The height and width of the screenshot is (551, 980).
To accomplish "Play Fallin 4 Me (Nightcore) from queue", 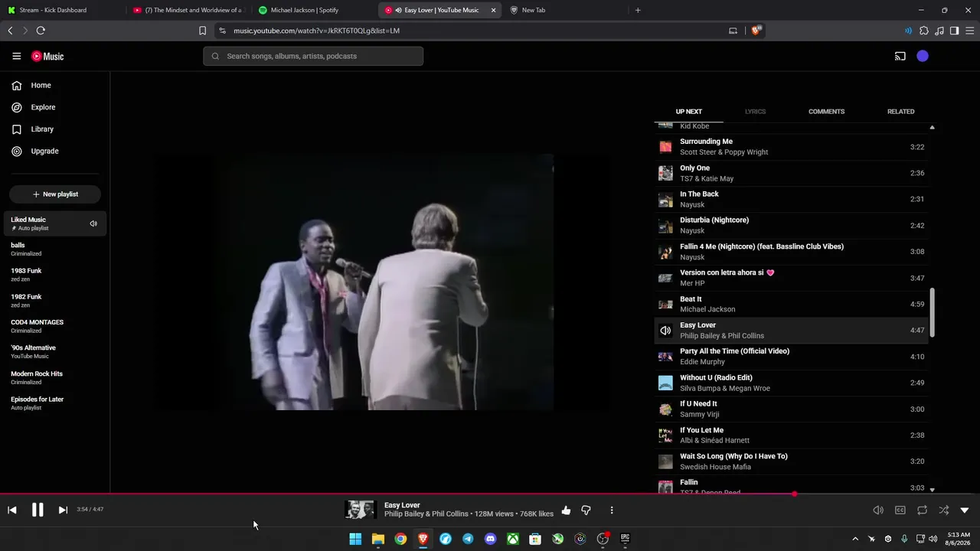I will point(791,252).
